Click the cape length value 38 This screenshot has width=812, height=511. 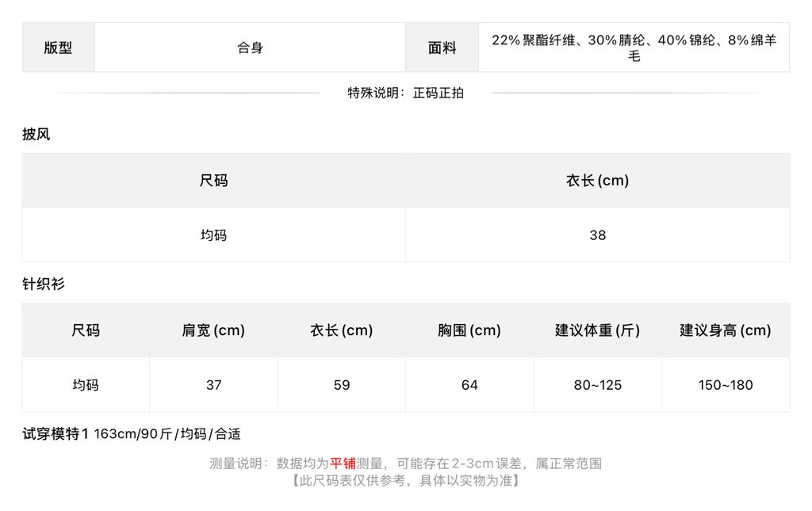[x=598, y=235]
